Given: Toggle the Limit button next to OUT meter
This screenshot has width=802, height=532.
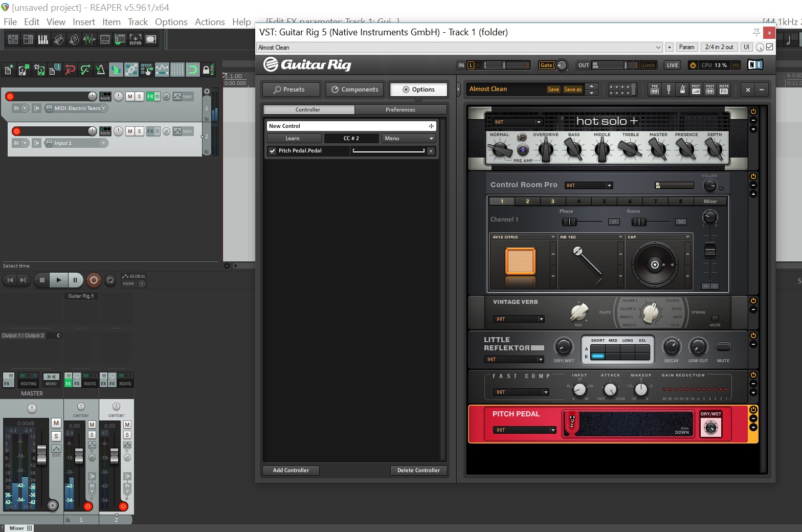Looking at the screenshot, I should pyautogui.click(x=649, y=65).
